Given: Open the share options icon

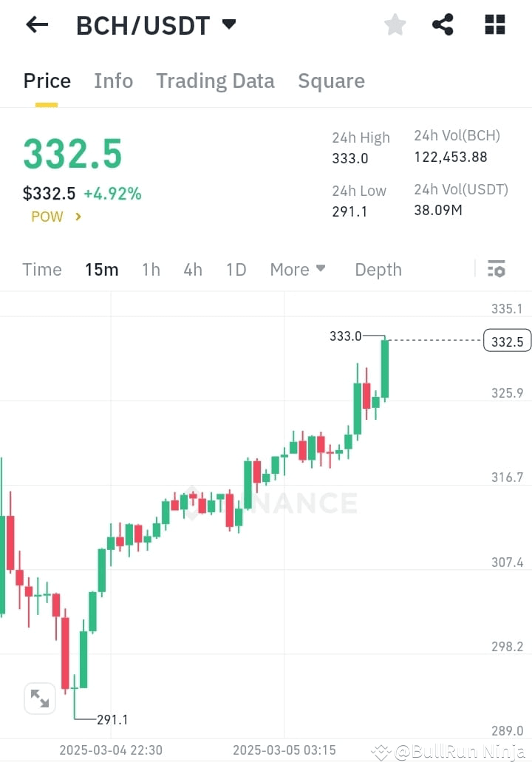Looking at the screenshot, I should coord(443,24).
